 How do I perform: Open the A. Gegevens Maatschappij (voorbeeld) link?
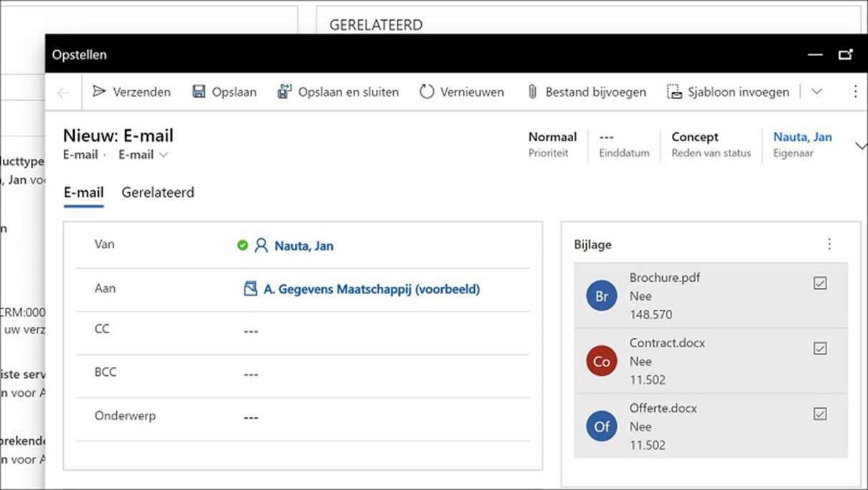(x=372, y=289)
